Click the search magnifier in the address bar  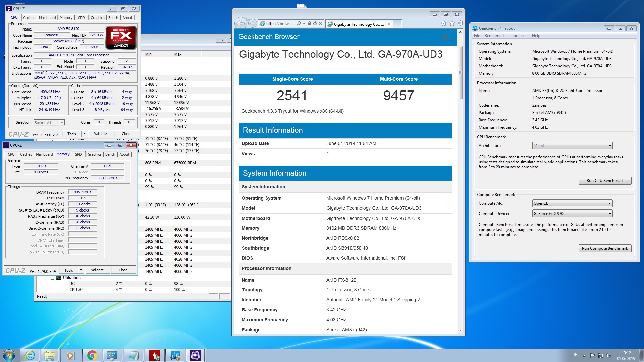[299, 23]
